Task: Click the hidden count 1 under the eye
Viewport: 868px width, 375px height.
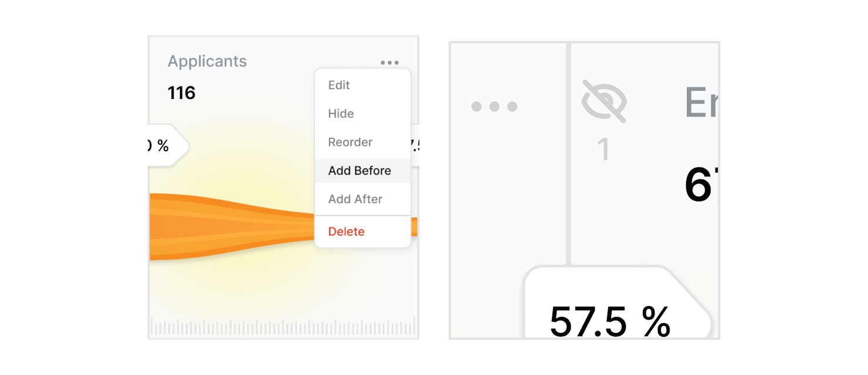Action: [x=603, y=149]
